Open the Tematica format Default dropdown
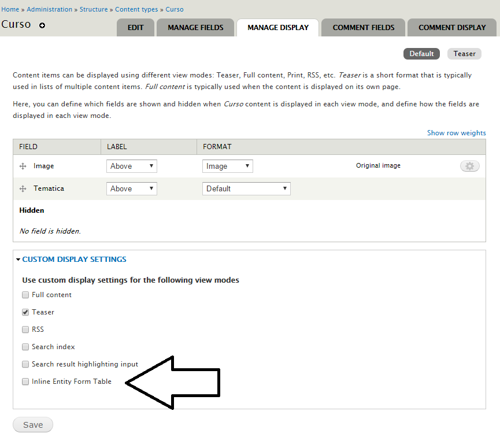 (x=246, y=188)
